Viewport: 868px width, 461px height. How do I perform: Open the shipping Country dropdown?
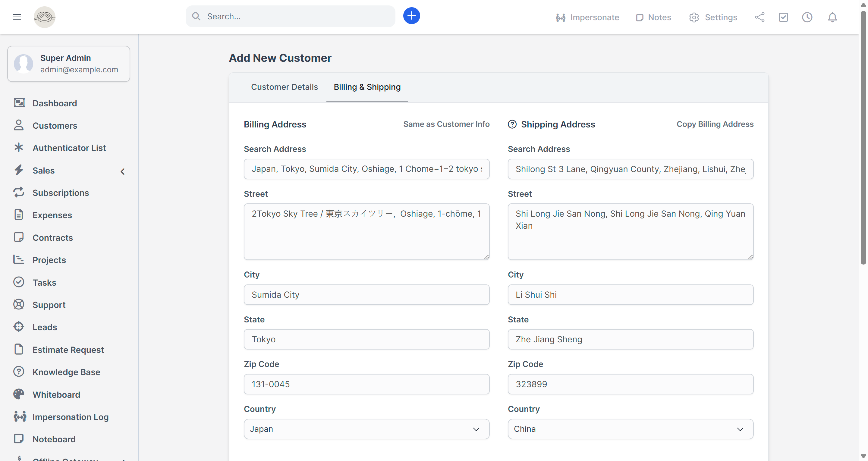[x=630, y=429]
